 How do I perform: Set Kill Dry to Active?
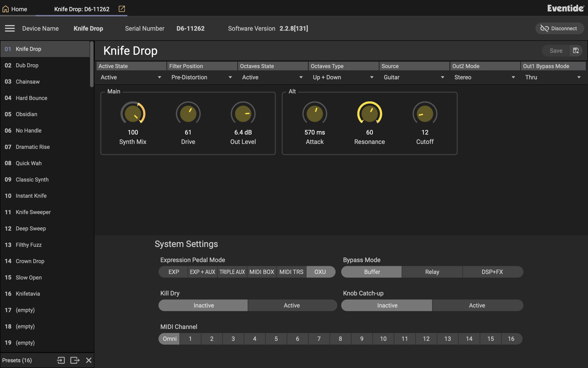292,305
